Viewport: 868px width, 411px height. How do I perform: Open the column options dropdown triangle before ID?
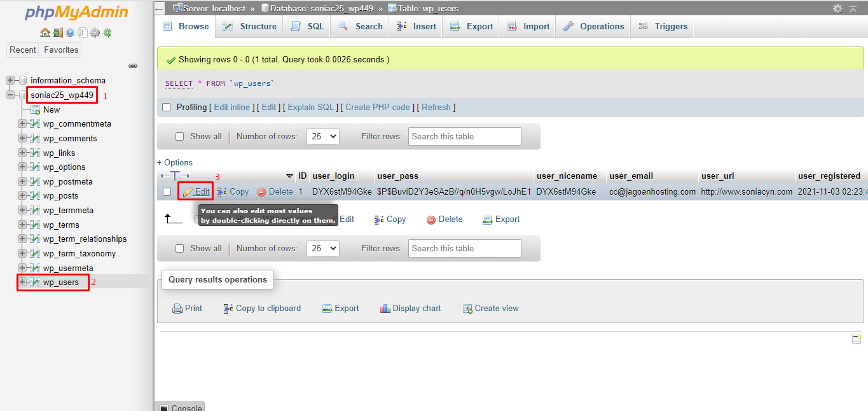(x=290, y=176)
